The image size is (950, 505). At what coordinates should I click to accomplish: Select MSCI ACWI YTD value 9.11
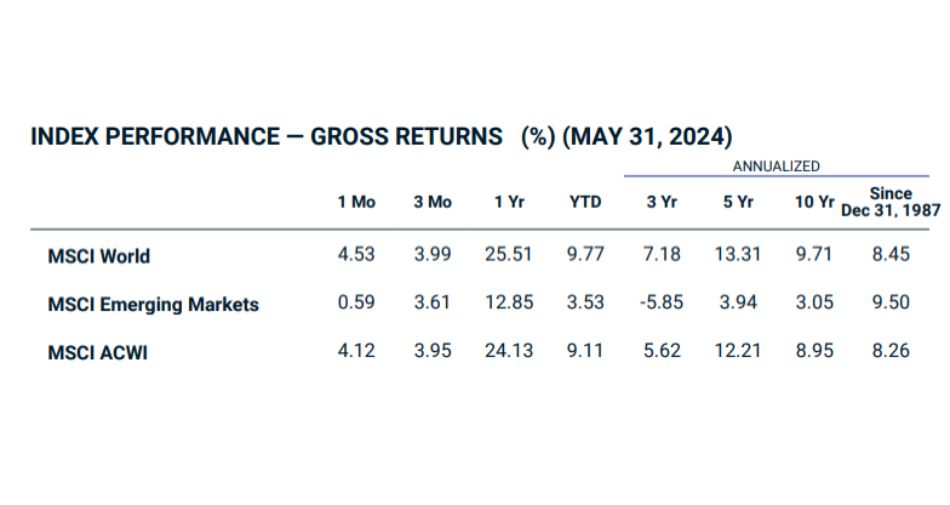click(x=585, y=350)
